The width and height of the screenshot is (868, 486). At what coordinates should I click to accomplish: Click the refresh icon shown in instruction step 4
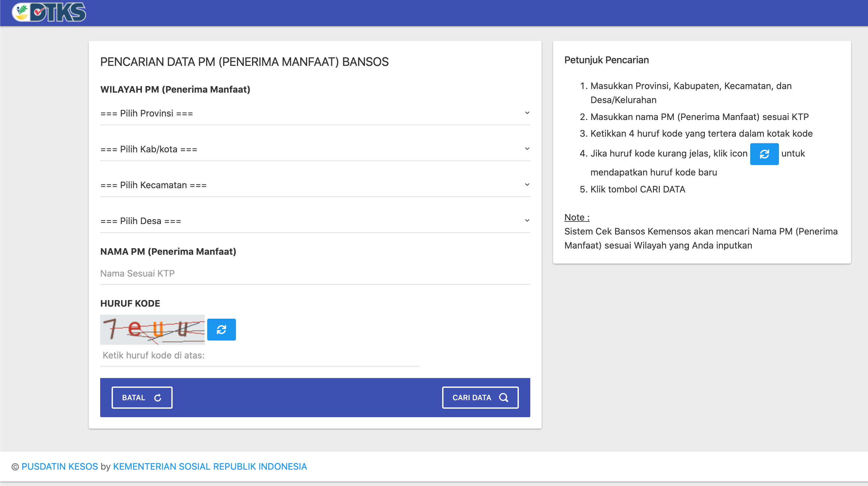click(764, 154)
